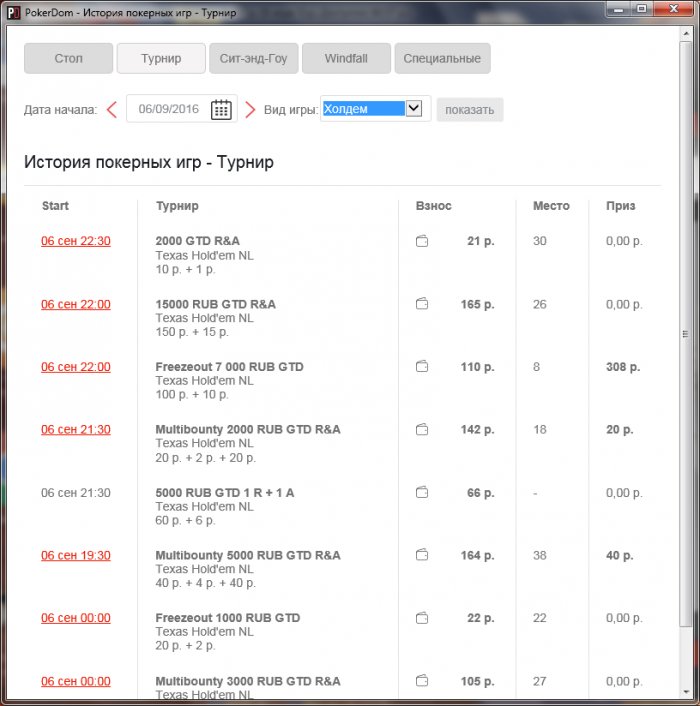Click the fee text 40 р. + 4 р. + 40 р.
The height and width of the screenshot is (706, 700).
click(205, 583)
